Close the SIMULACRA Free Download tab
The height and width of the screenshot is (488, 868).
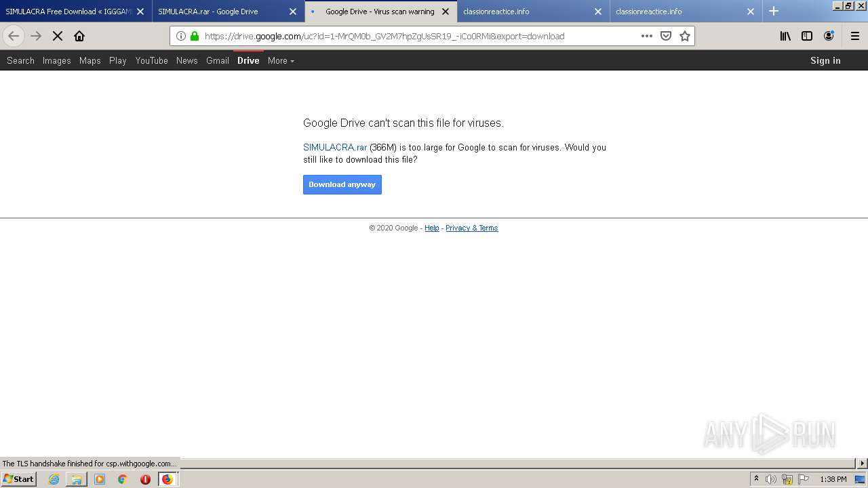[x=140, y=12]
